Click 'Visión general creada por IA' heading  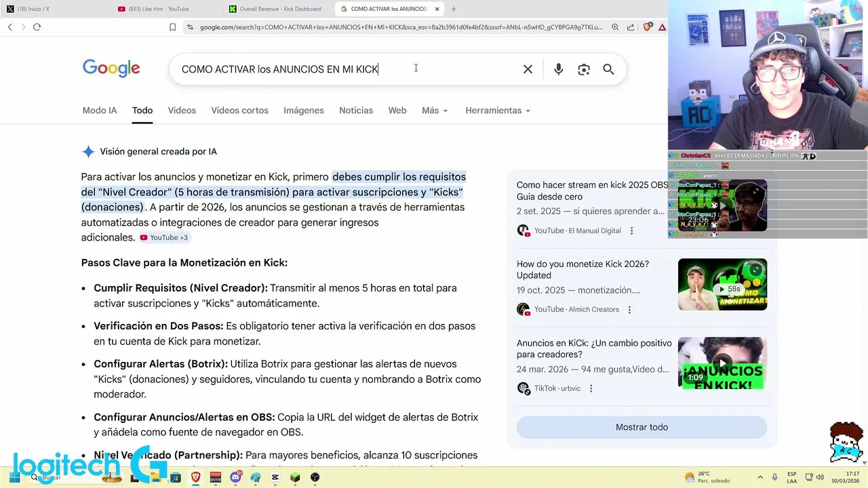point(158,152)
